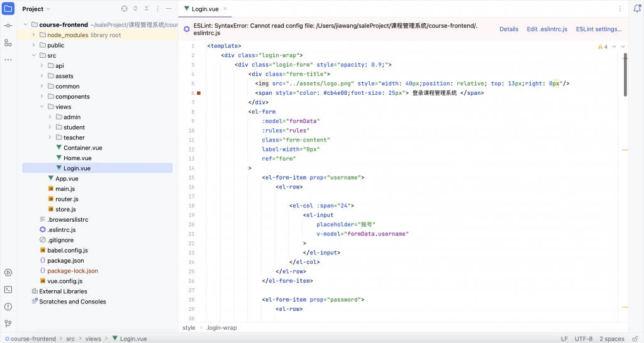Viewport: 644px width, 343px height.
Task: Click the UTF-8 encoding in status bar
Action: (583, 339)
